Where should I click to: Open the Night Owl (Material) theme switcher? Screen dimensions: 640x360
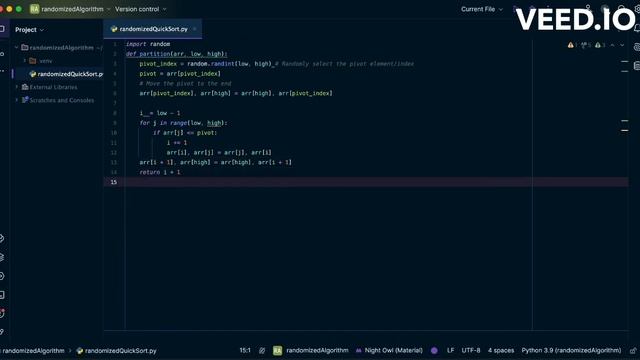(x=389, y=350)
